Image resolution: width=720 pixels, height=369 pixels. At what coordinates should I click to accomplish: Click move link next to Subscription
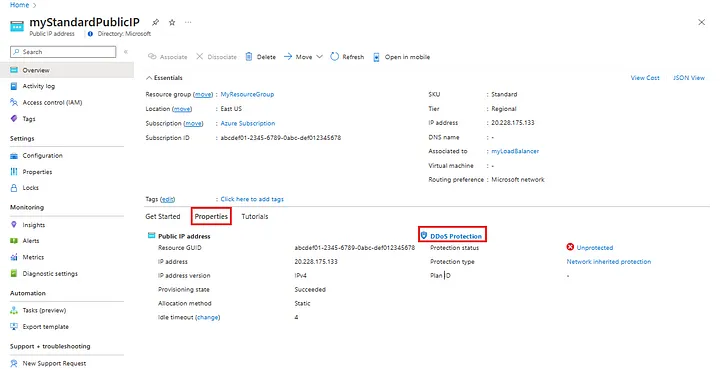click(x=193, y=123)
